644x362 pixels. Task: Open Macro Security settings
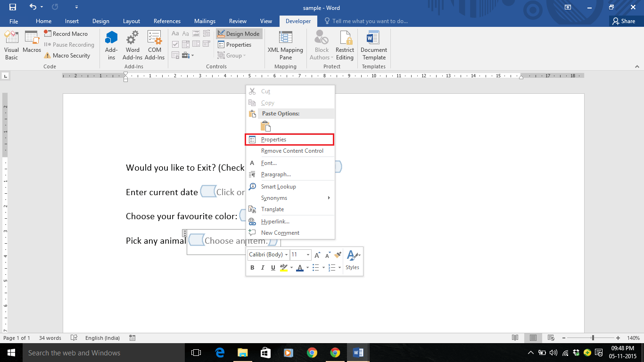67,56
